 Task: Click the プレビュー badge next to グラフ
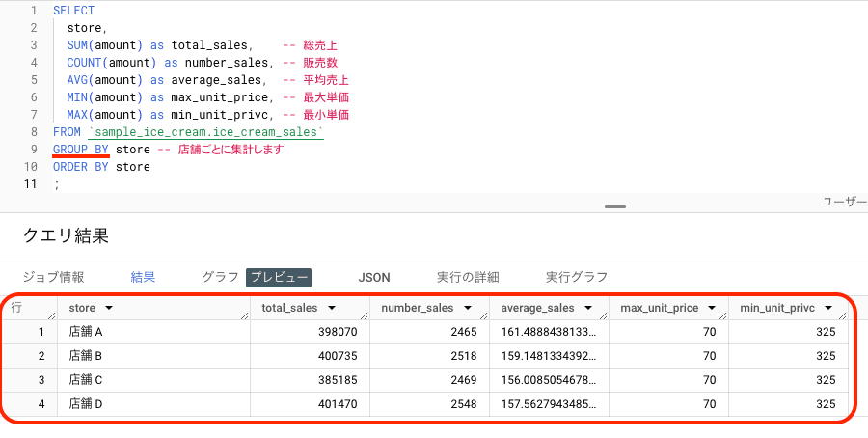coord(278,277)
